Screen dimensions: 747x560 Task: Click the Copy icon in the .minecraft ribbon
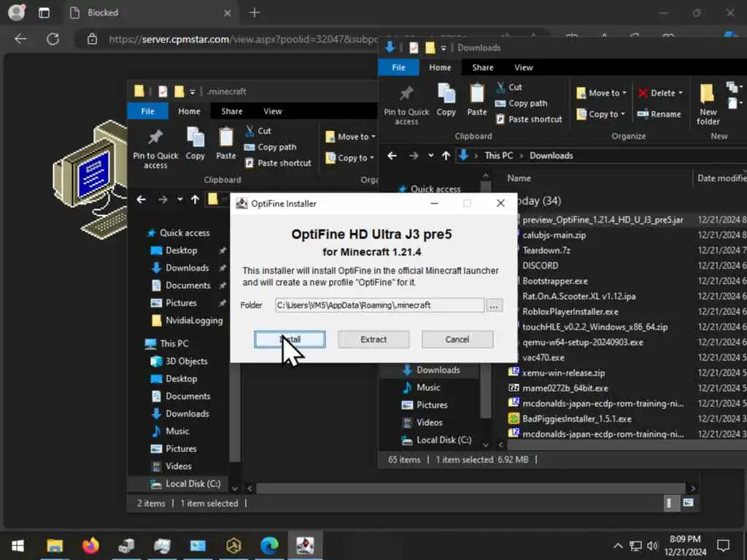195,144
